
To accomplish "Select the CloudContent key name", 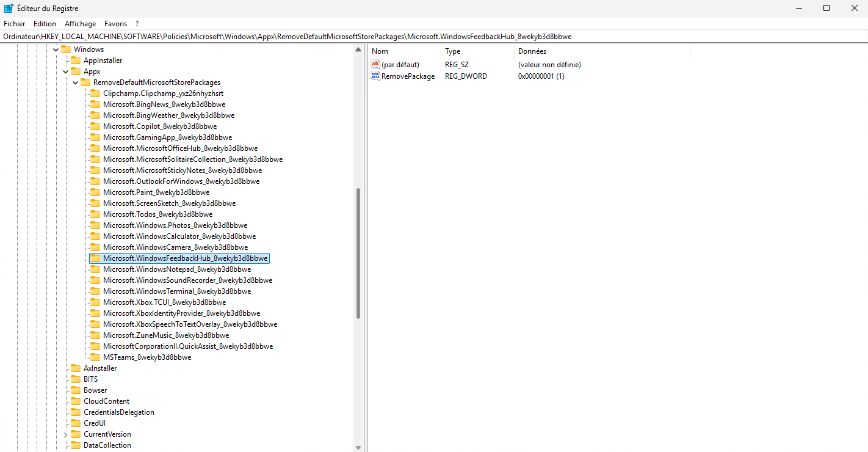I will (106, 401).
